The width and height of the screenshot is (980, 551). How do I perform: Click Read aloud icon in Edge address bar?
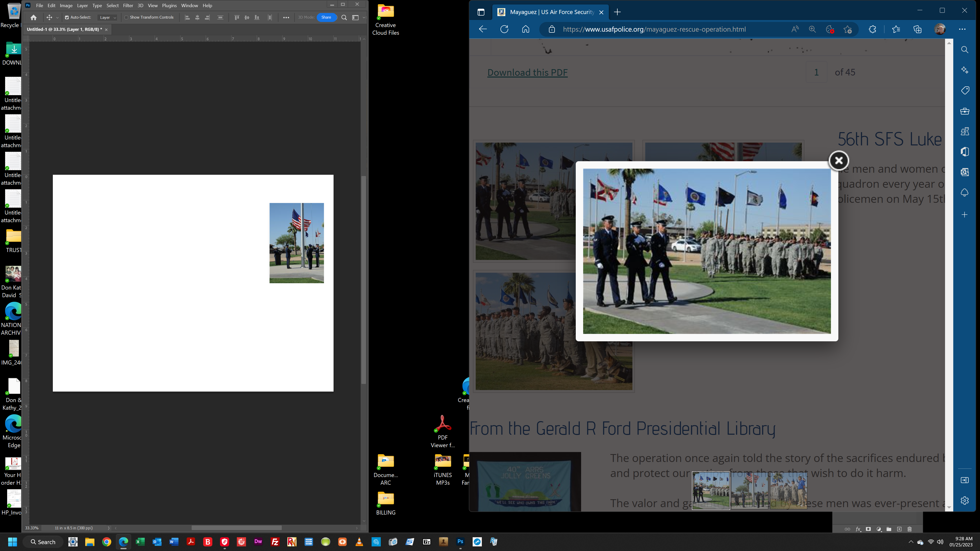click(795, 29)
